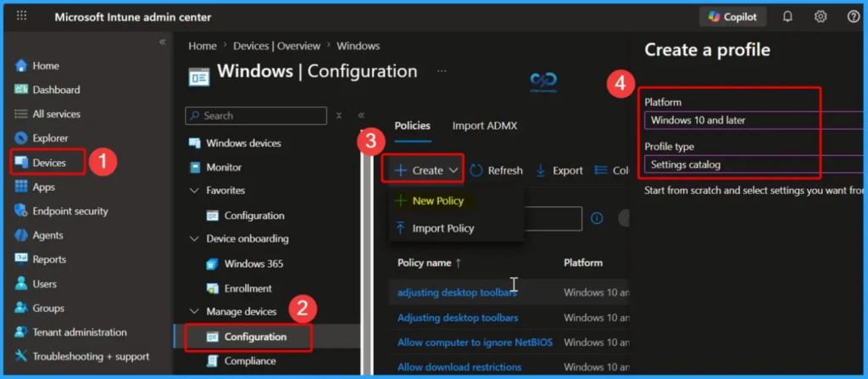Select Import Policy from Create menu
Image resolution: width=868 pixels, height=379 pixels.
click(x=435, y=228)
